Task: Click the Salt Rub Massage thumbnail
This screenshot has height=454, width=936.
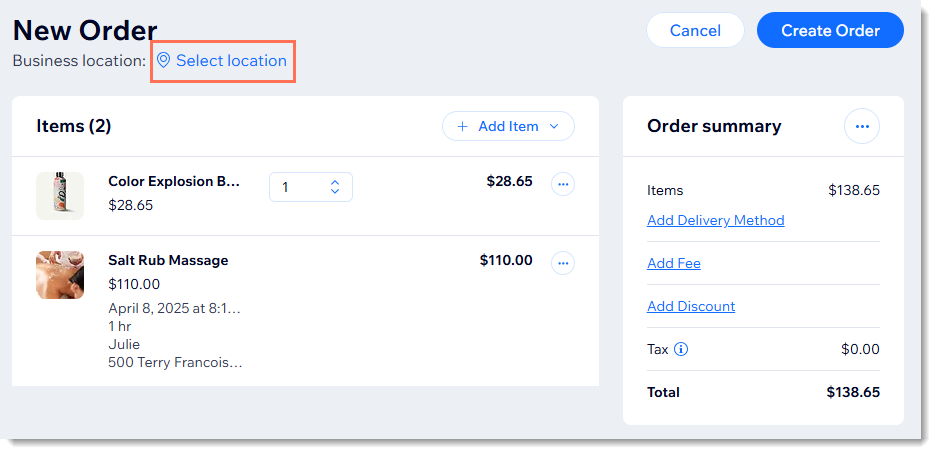Action: [60, 275]
